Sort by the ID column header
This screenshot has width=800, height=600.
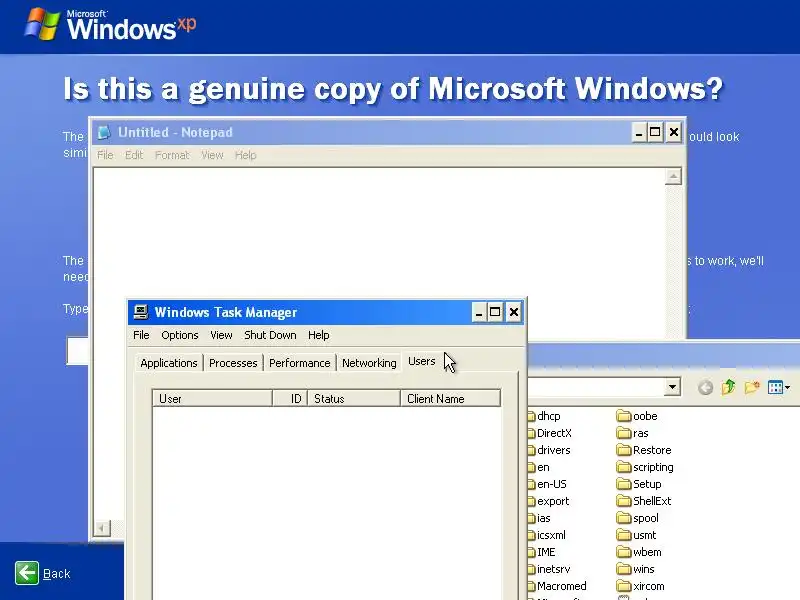[290, 398]
